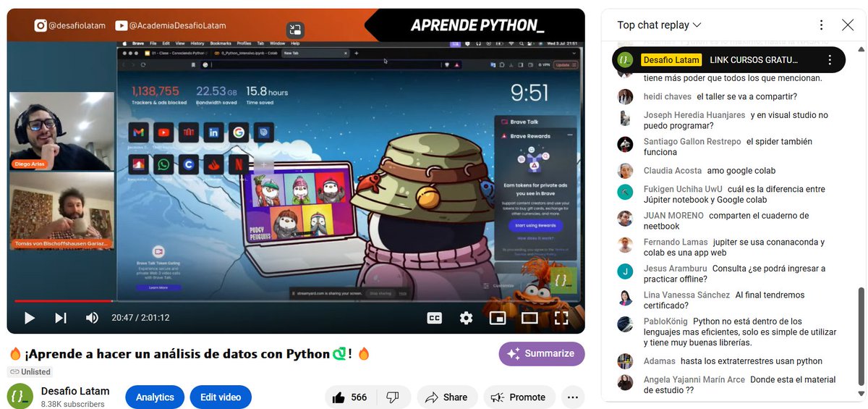Click the Summarize button
The width and height of the screenshot is (868, 409).
pos(542,353)
